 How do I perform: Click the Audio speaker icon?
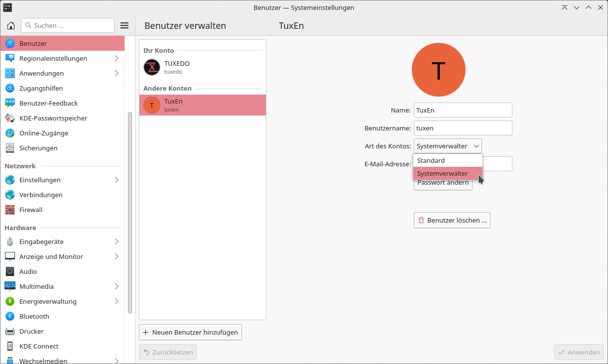[10, 271]
